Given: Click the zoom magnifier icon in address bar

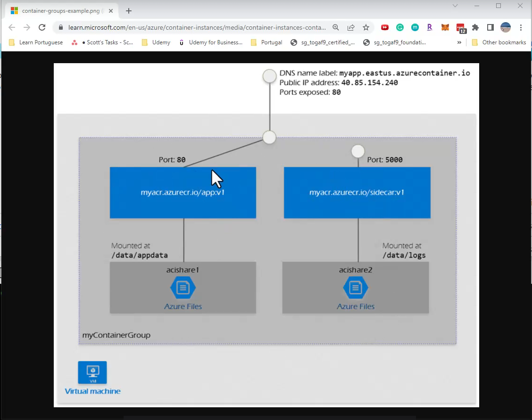Looking at the screenshot, I should [335, 27].
